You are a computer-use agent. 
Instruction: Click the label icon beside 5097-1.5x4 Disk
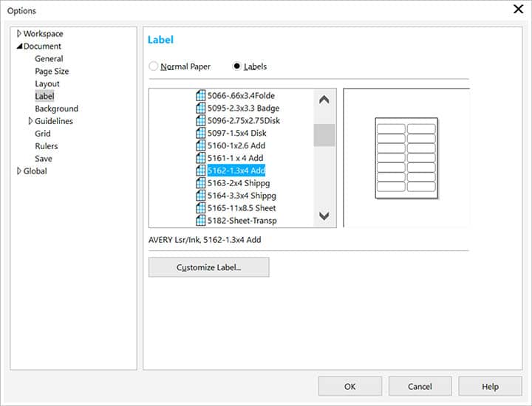pyautogui.click(x=200, y=133)
